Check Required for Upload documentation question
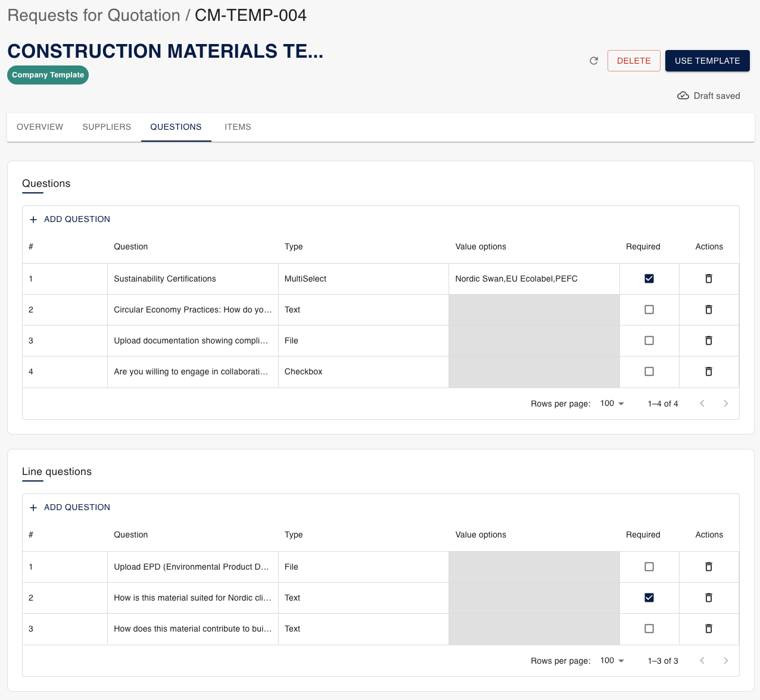 pyautogui.click(x=649, y=340)
